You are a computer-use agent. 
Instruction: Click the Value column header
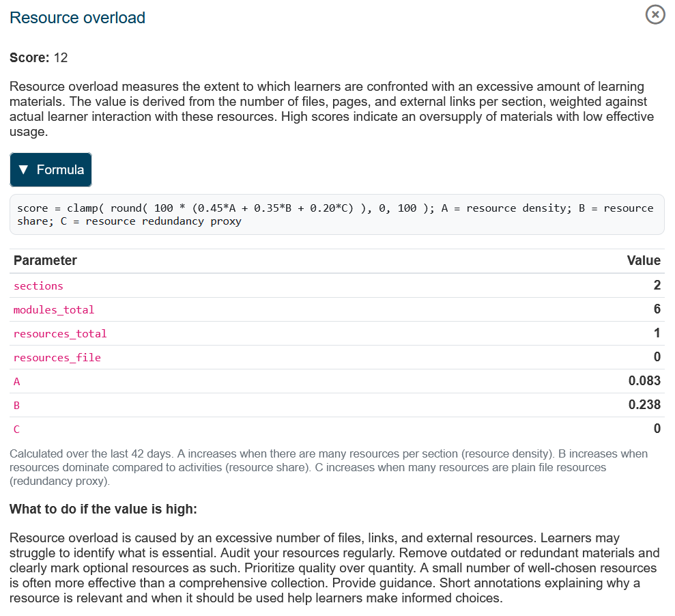643,260
